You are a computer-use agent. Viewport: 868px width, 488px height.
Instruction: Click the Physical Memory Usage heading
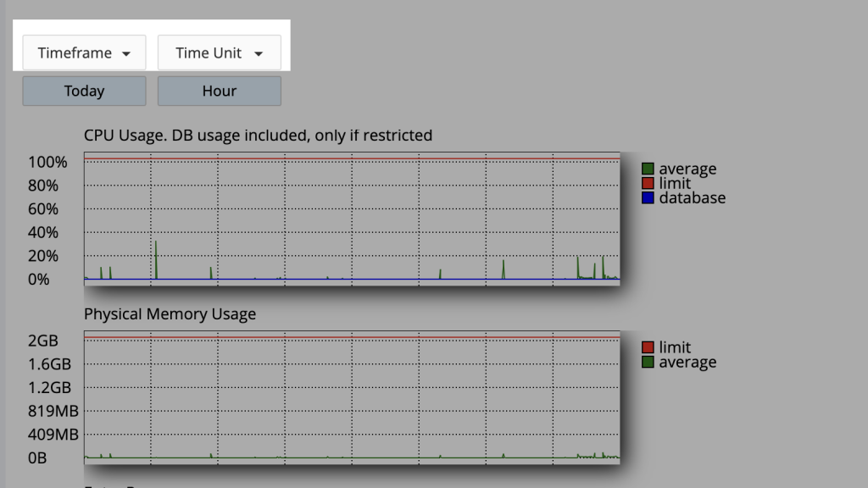(x=170, y=314)
